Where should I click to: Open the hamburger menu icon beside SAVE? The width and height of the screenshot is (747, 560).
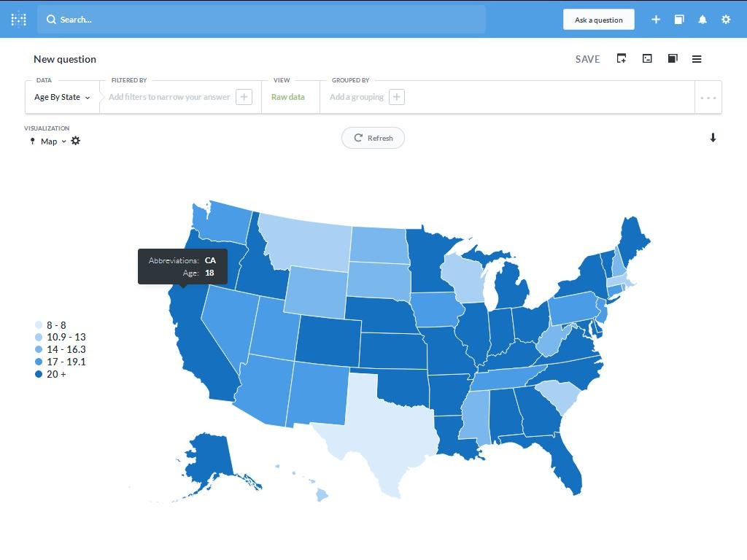tap(697, 59)
